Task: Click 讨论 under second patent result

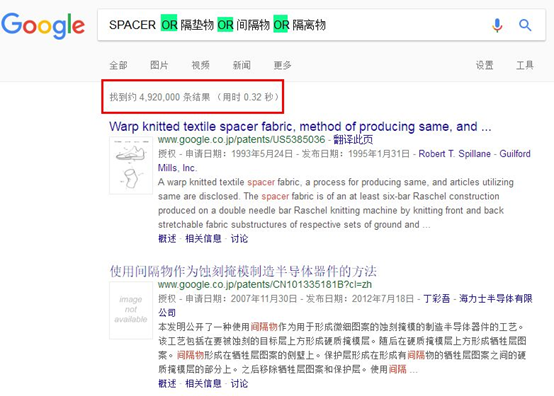Action: point(239,384)
